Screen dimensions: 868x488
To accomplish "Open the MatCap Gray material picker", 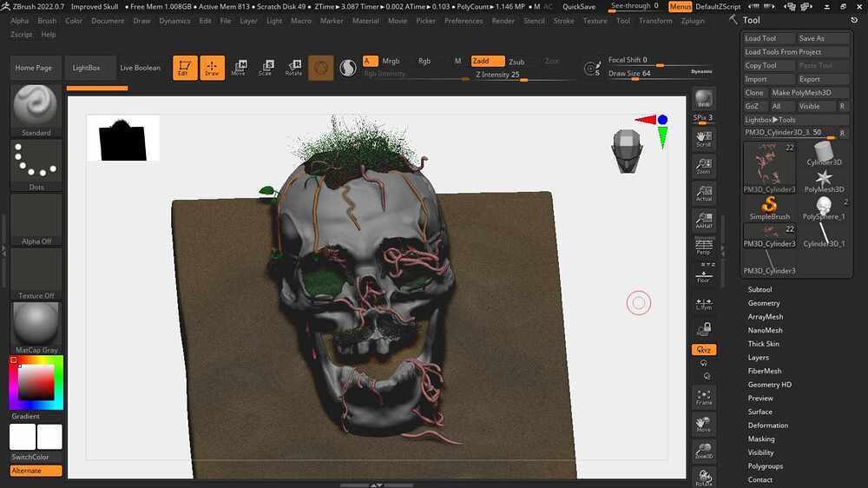I will point(36,328).
